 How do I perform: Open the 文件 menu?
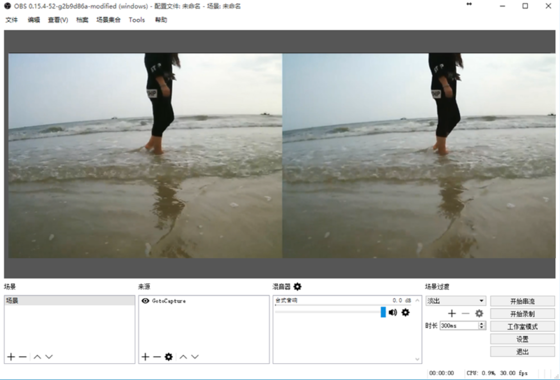[x=11, y=20]
